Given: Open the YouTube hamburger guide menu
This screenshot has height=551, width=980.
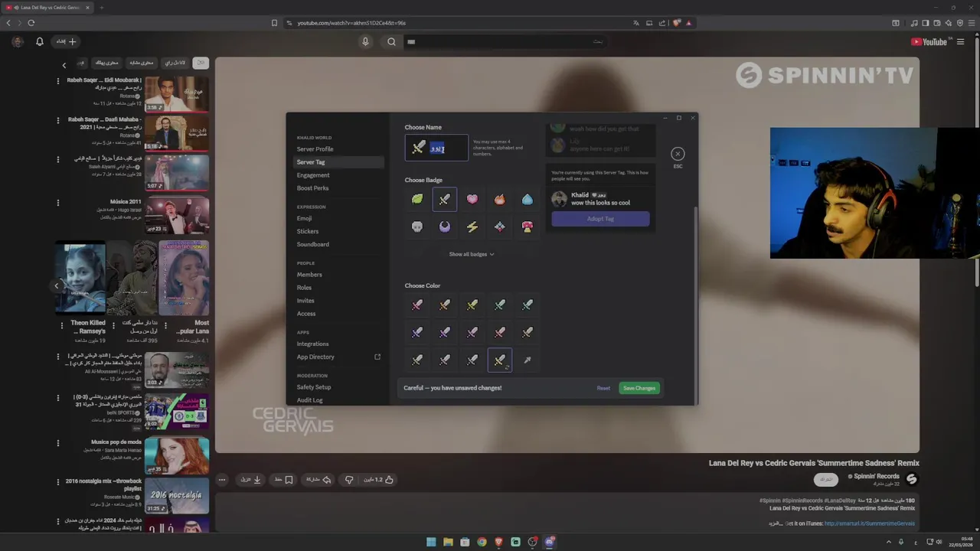Looking at the screenshot, I should (960, 41).
